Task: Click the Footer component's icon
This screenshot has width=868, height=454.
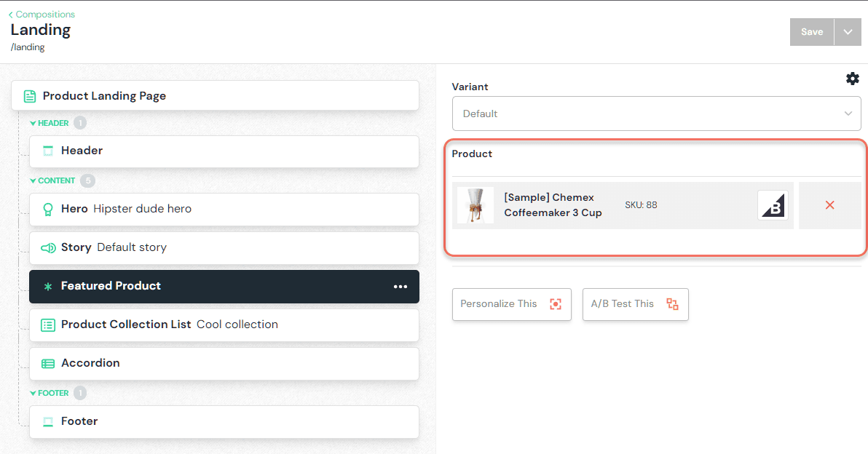Action: (x=47, y=421)
